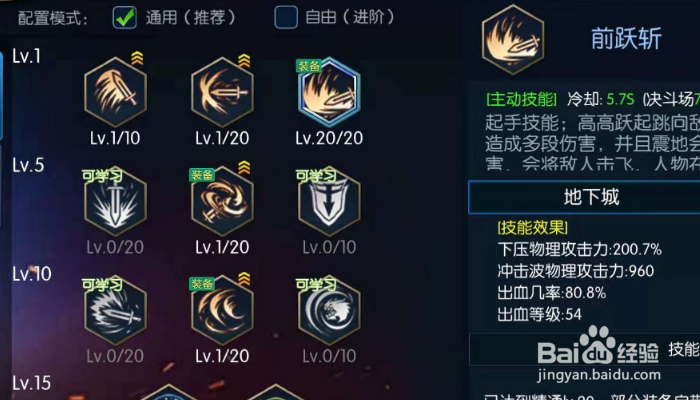This screenshot has width=700, height=400.
Task: Pick the learnable shield skill Lv.0/10
Action: click(329, 201)
